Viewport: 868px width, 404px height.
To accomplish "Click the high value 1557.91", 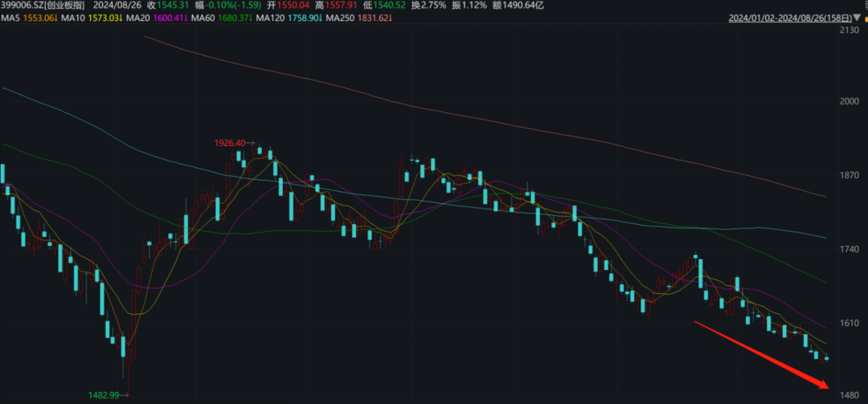I will coord(339,6).
